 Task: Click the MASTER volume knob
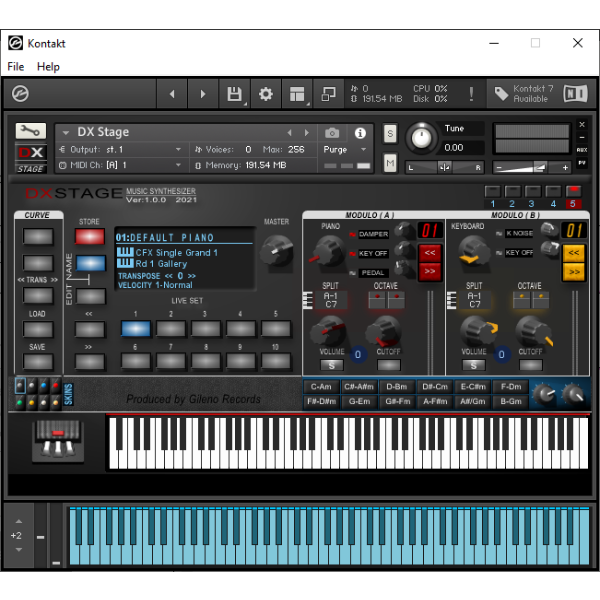277,251
